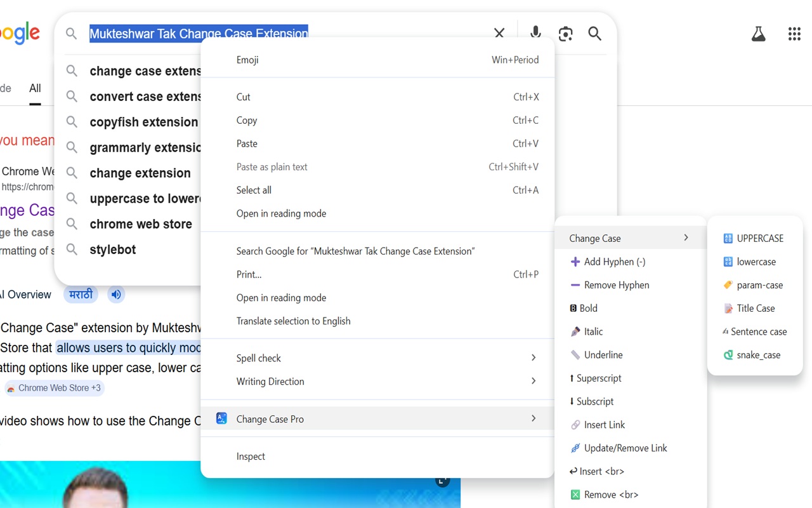Open the Chrome Web Store +3 source chip
This screenshot has height=508, width=812.
(x=54, y=388)
